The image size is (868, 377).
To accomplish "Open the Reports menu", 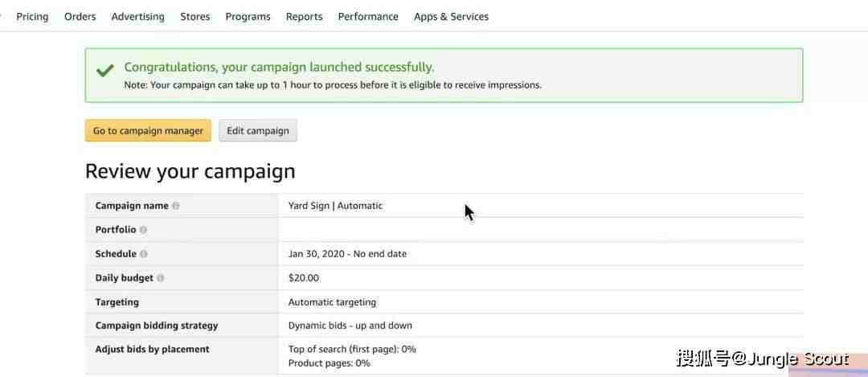I will 305,17.
